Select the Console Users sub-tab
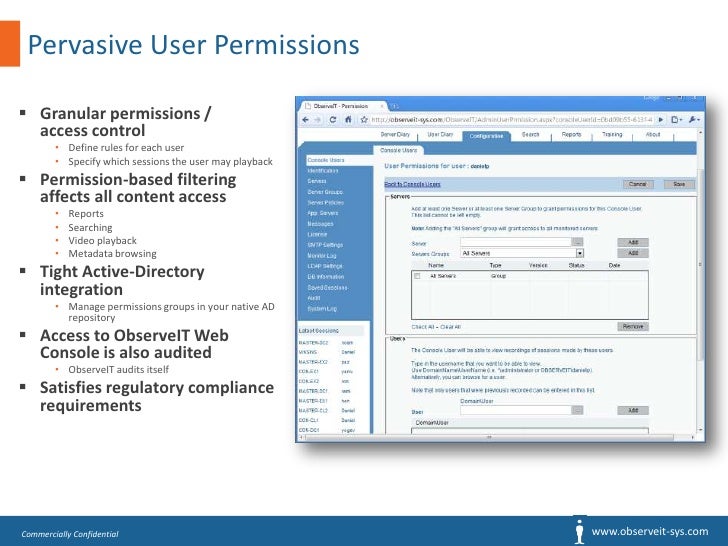This screenshot has height=546, width=728. [398, 150]
